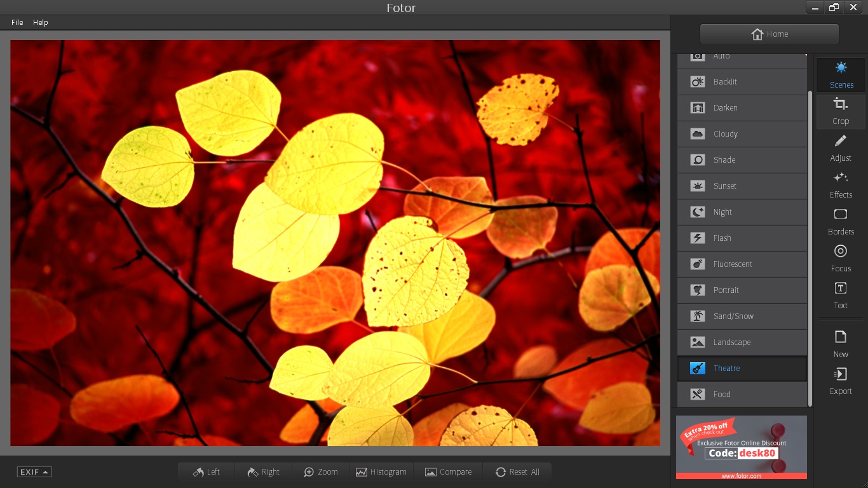
Task: Select the "Food" scene label
Action: coord(722,395)
